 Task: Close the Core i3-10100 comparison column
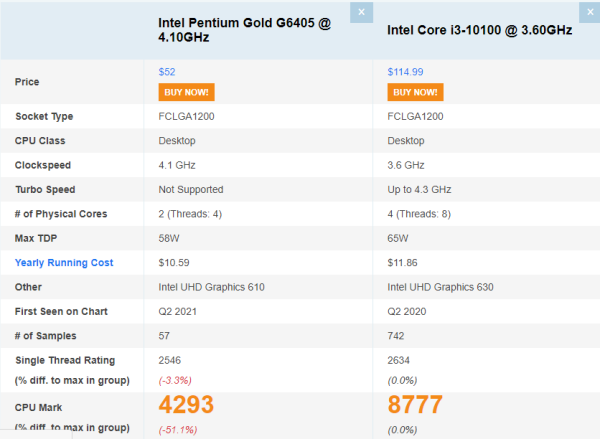point(588,12)
